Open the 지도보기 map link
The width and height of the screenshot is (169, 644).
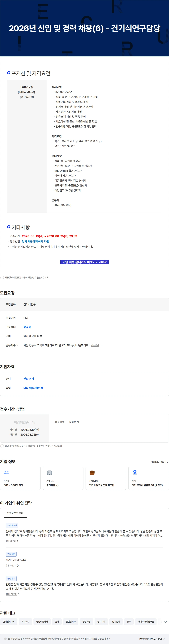click(95, 345)
